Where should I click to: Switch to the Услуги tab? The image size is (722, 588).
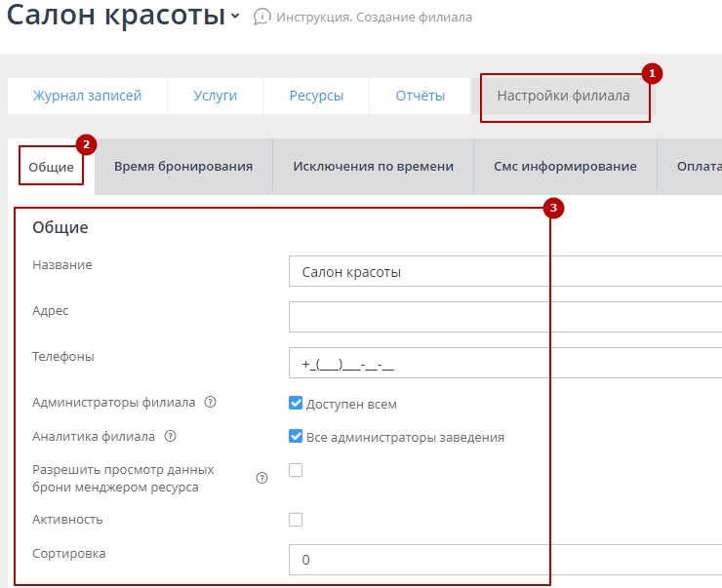tap(215, 96)
